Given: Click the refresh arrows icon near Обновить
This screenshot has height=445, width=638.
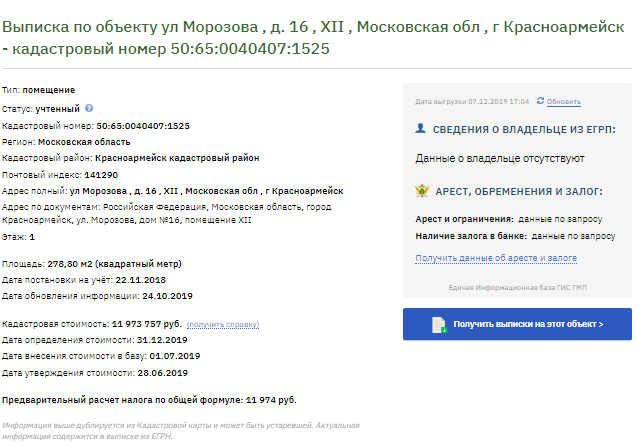Looking at the screenshot, I should point(540,100).
